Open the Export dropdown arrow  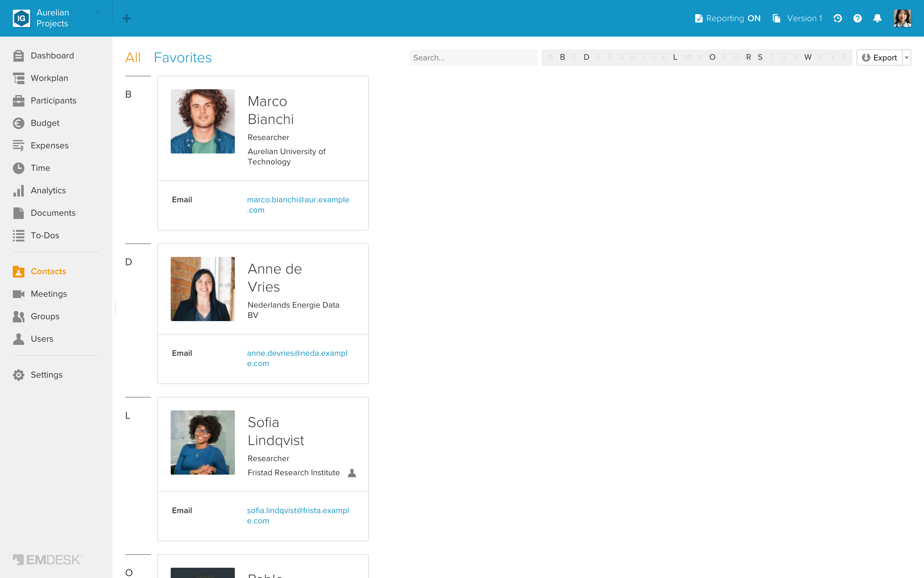[x=906, y=58]
